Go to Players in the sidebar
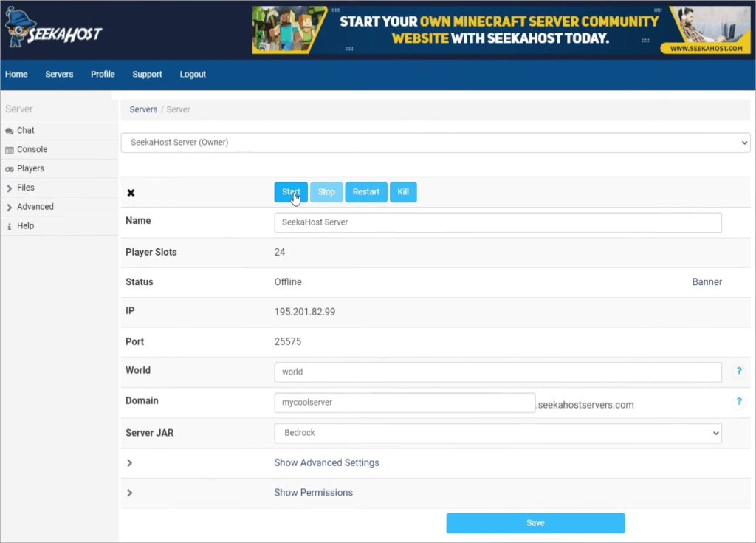This screenshot has width=756, height=543. pos(30,168)
